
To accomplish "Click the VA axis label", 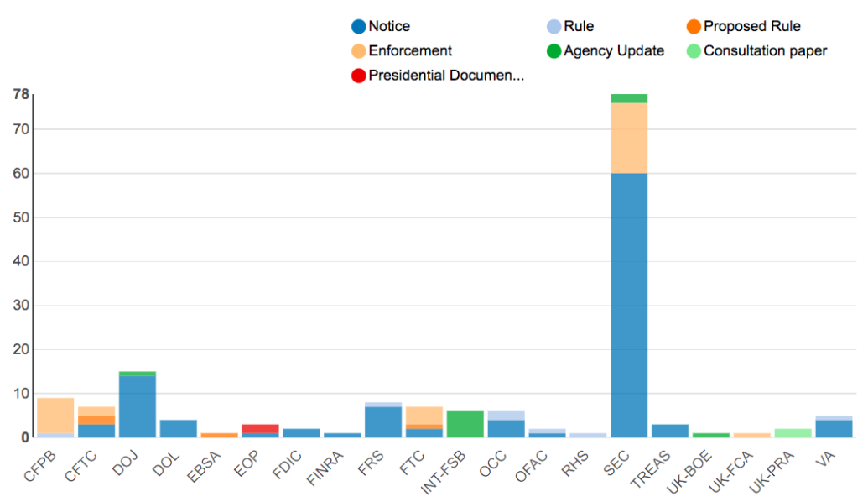I will 825,460.
